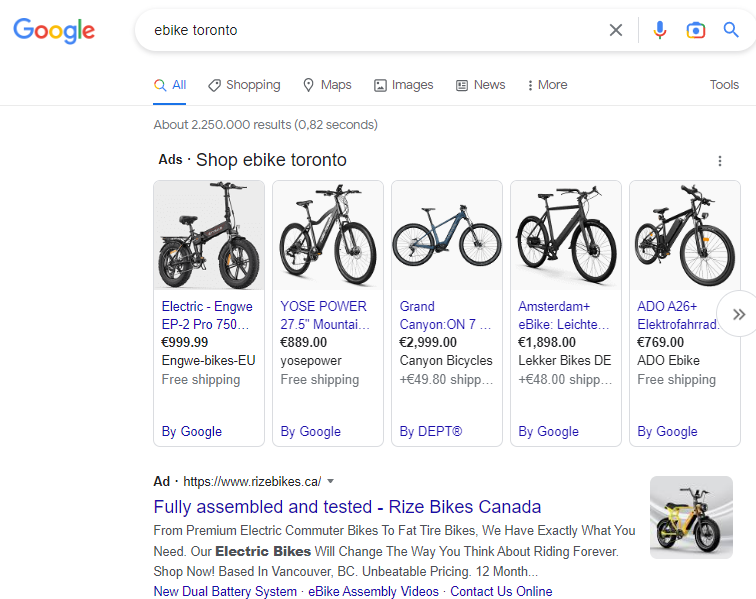756x599 pixels.
Task: Open Amsterdam+ eBike: Leichte product link
Action: (x=564, y=315)
